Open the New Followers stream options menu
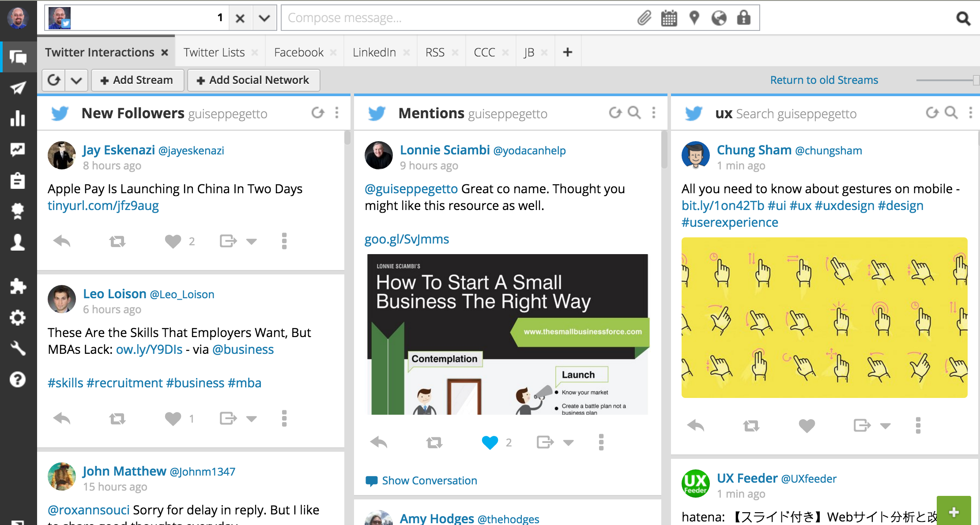Viewport: 980px width, 525px height. (x=337, y=113)
